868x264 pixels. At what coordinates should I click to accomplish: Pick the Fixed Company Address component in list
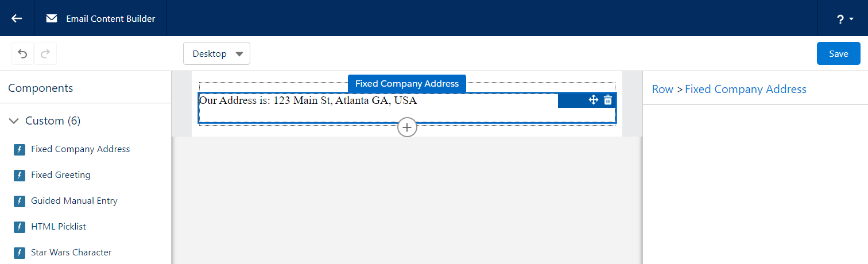pos(80,149)
